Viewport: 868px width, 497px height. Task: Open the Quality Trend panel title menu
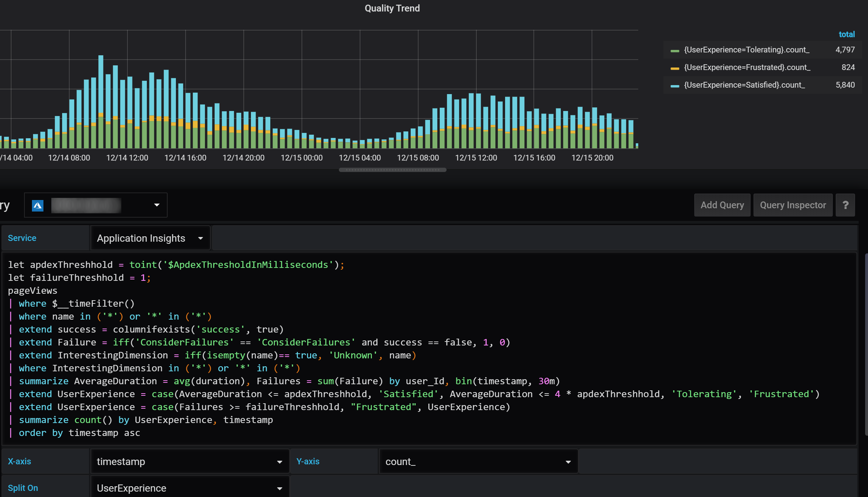[392, 8]
